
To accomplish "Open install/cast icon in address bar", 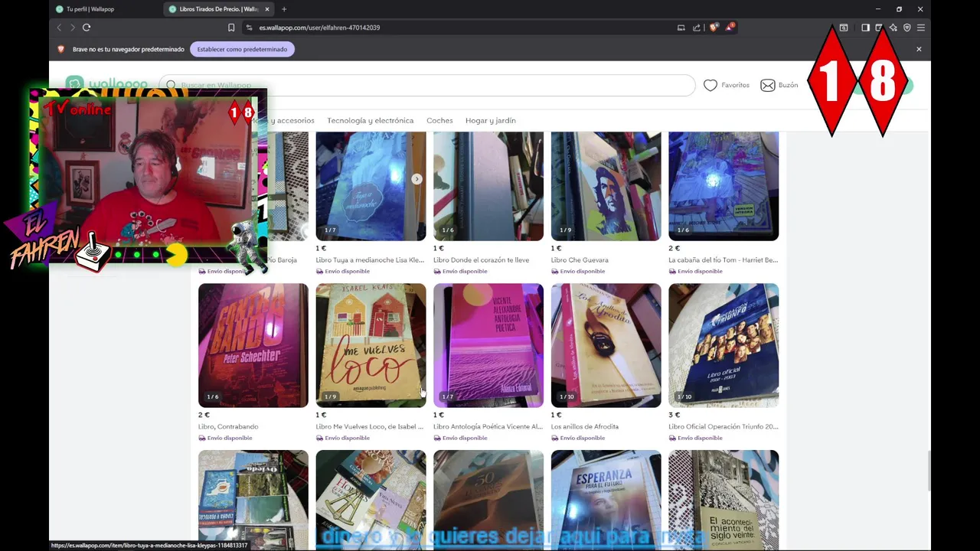I will coord(681,28).
